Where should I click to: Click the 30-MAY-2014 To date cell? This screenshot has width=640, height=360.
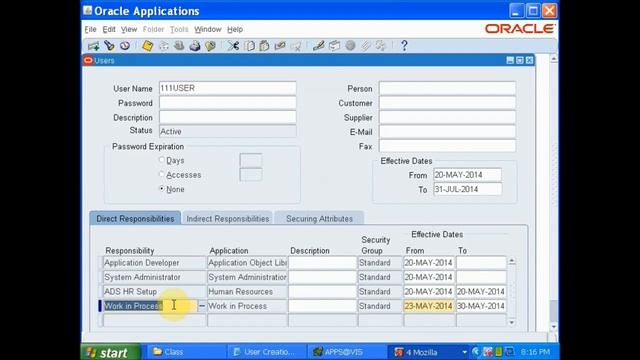pyautogui.click(x=481, y=306)
